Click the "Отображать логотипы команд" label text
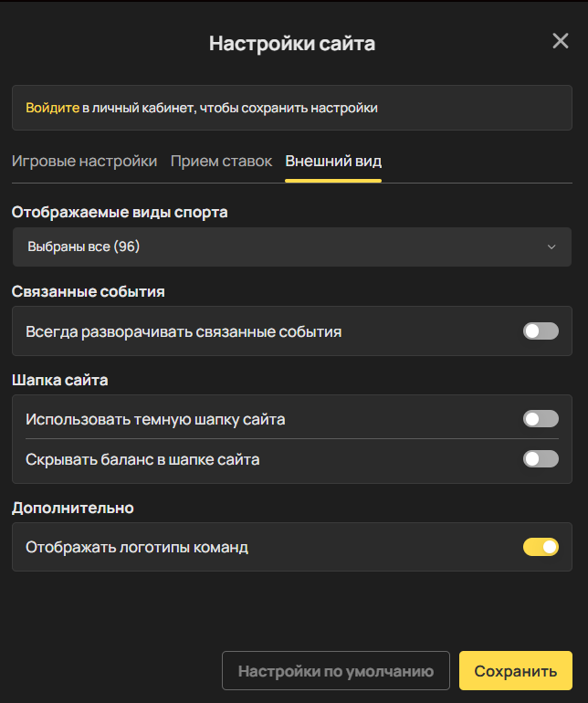Image resolution: width=588 pixels, height=703 pixels. 137,548
